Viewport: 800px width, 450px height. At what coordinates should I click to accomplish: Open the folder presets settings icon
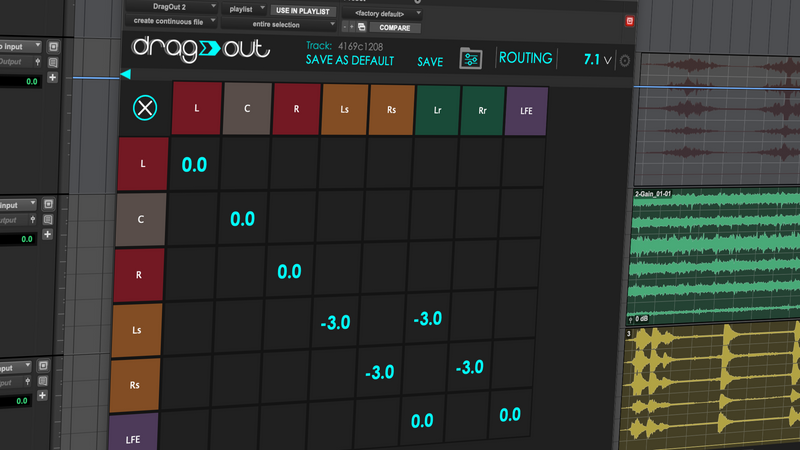470,59
